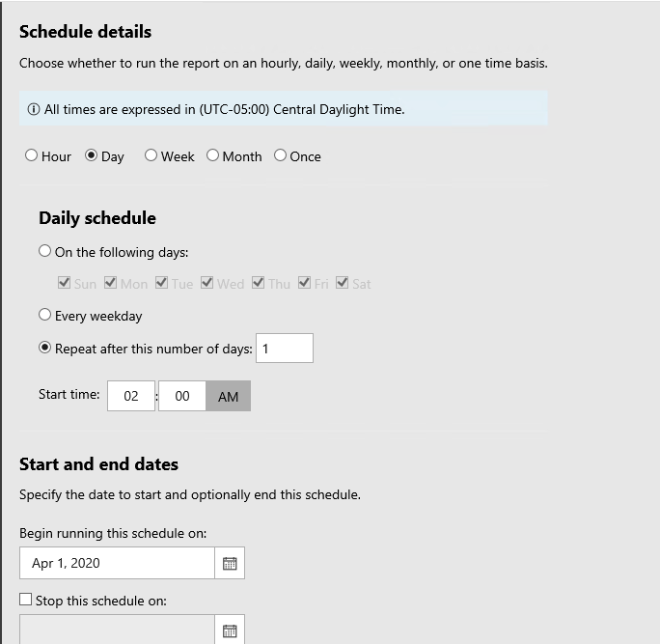Screen dimensions: 660x644
Task: Select 'Repeat after this number of days'
Action: pyautogui.click(x=45, y=349)
